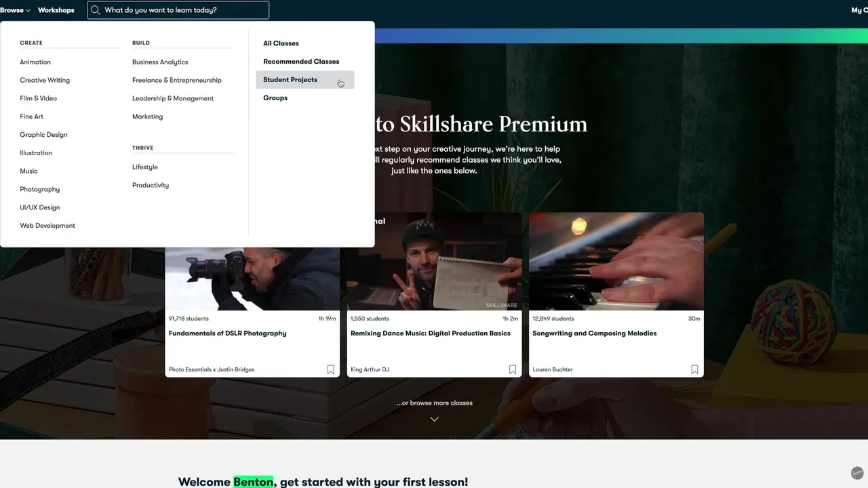
Task: Bookmark Remixing Dance Music class
Action: click(513, 369)
